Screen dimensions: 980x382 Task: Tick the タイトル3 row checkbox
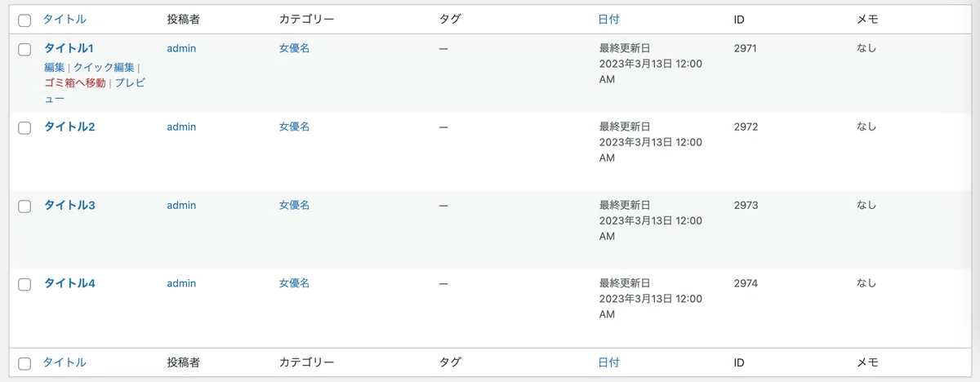(24, 207)
